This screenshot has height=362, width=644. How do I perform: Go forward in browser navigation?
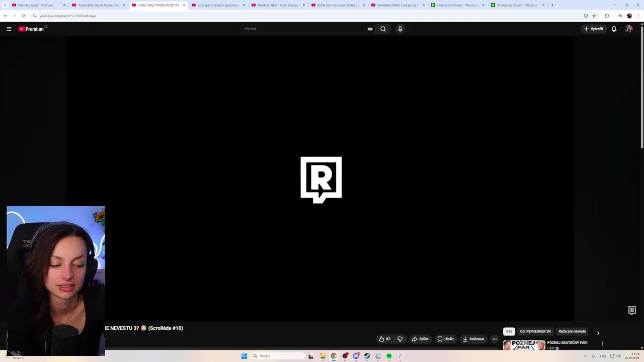(14, 16)
